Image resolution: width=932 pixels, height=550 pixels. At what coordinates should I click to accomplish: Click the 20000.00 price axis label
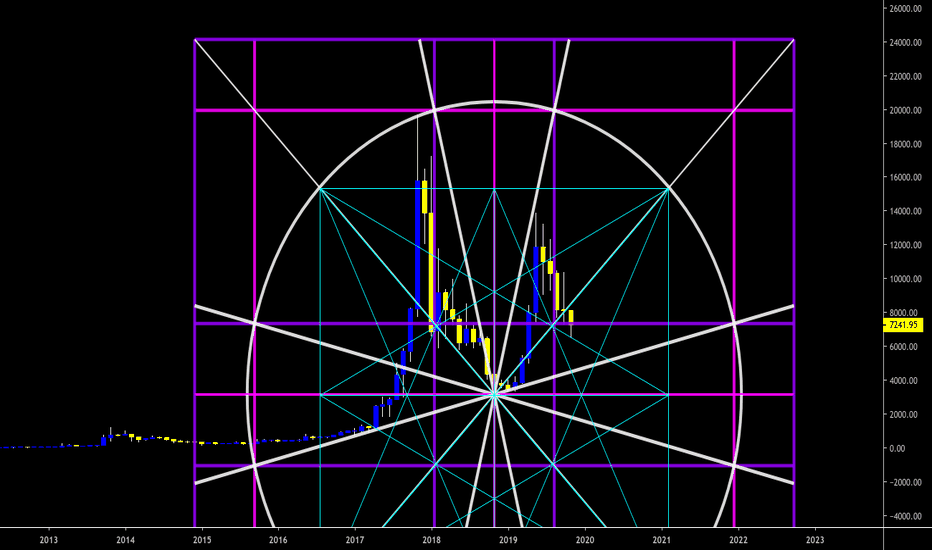coord(905,111)
